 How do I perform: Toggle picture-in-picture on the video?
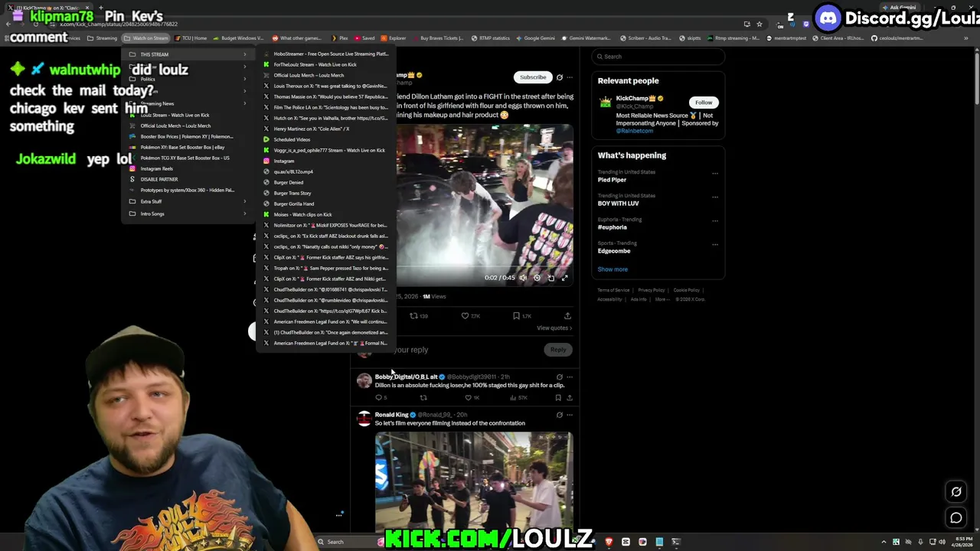coord(550,278)
